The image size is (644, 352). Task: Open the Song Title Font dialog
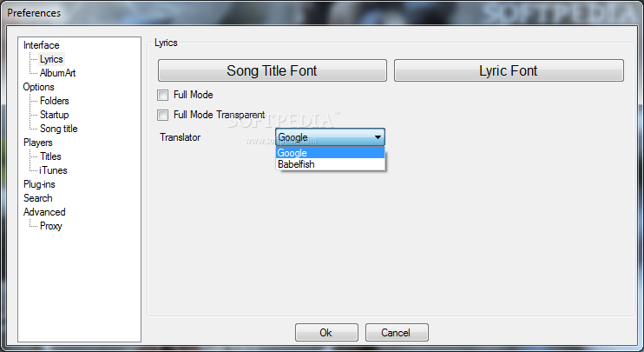tap(273, 70)
